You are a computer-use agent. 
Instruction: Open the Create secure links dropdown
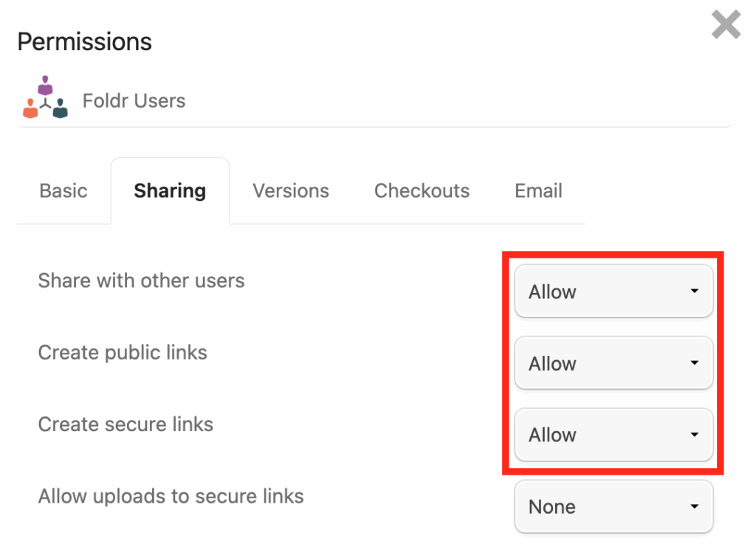pos(613,435)
